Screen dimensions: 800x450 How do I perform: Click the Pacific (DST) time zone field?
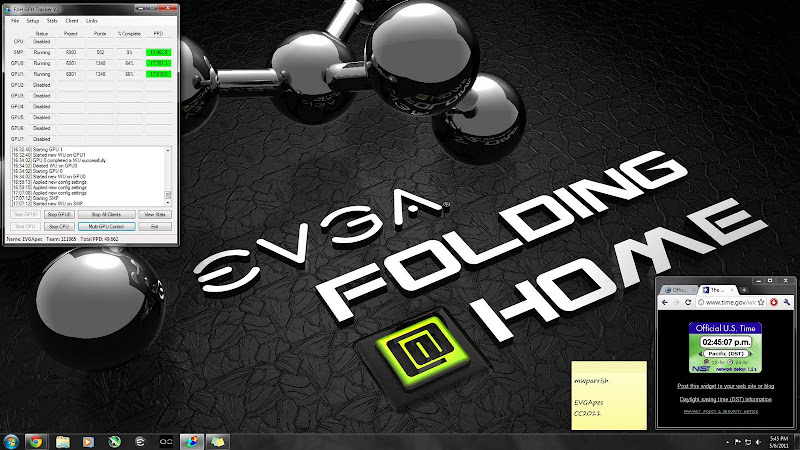coord(725,354)
